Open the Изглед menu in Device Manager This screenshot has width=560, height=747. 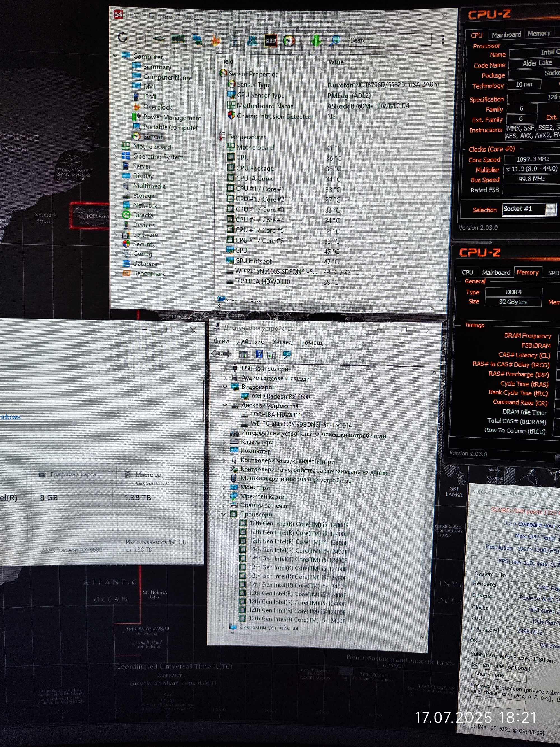(x=282, y=342)
